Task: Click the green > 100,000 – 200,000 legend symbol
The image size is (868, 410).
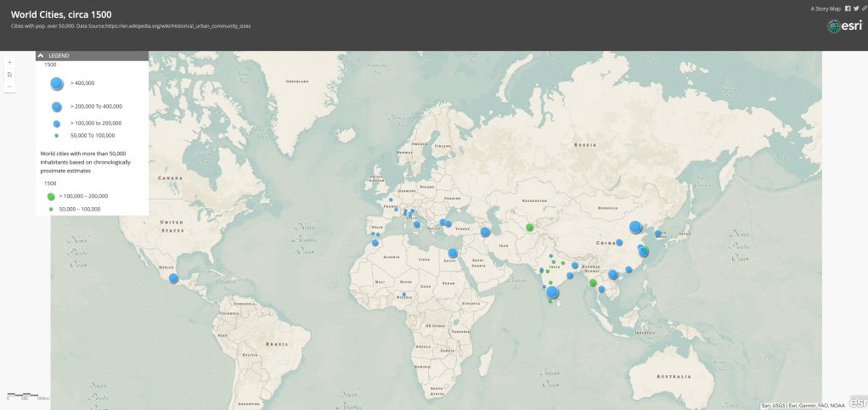Action: tap(51, 196)
